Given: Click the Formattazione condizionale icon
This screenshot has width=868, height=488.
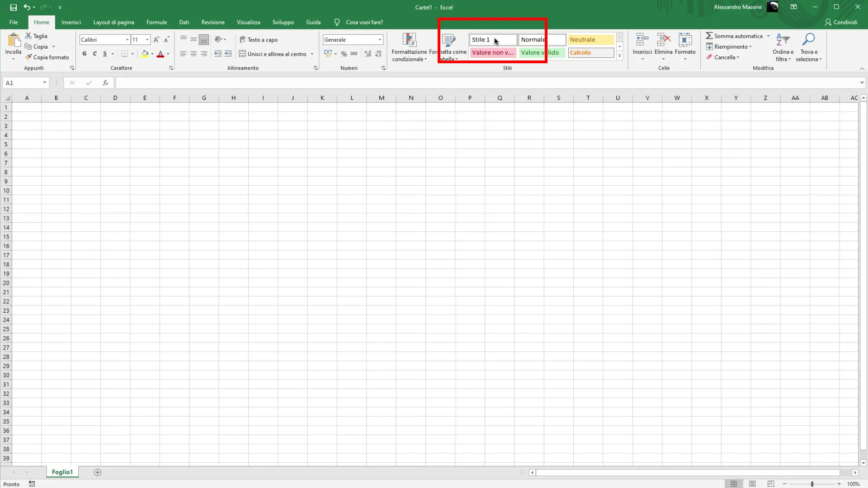Looking at the screenshot, I should pos(409,40).
